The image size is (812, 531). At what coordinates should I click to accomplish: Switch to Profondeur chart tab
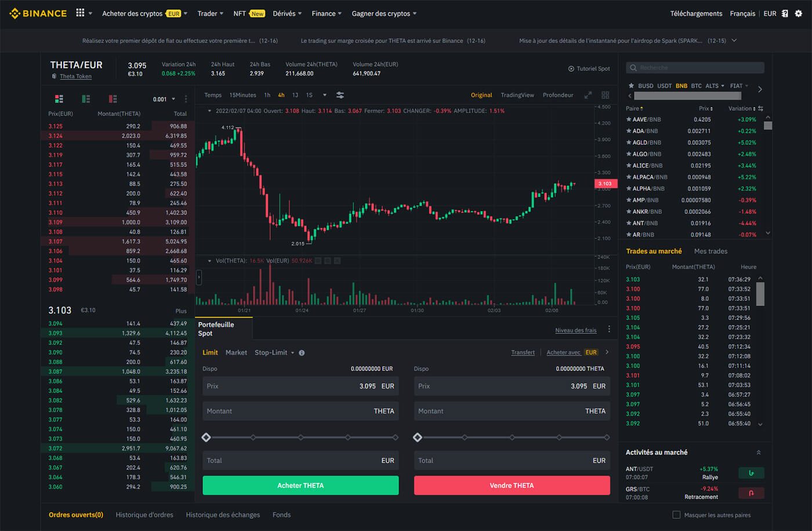tap(558, 95)
